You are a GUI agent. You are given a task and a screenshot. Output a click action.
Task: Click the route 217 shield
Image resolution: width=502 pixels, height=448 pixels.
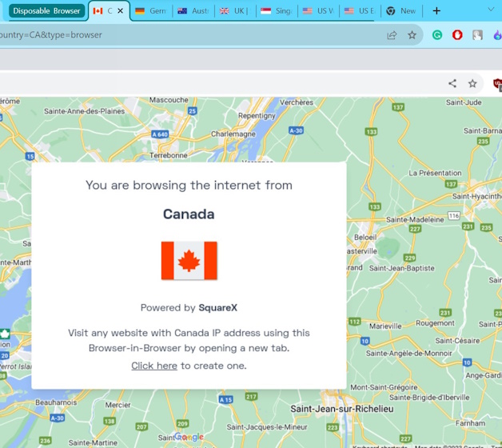[x=251, y=397]
